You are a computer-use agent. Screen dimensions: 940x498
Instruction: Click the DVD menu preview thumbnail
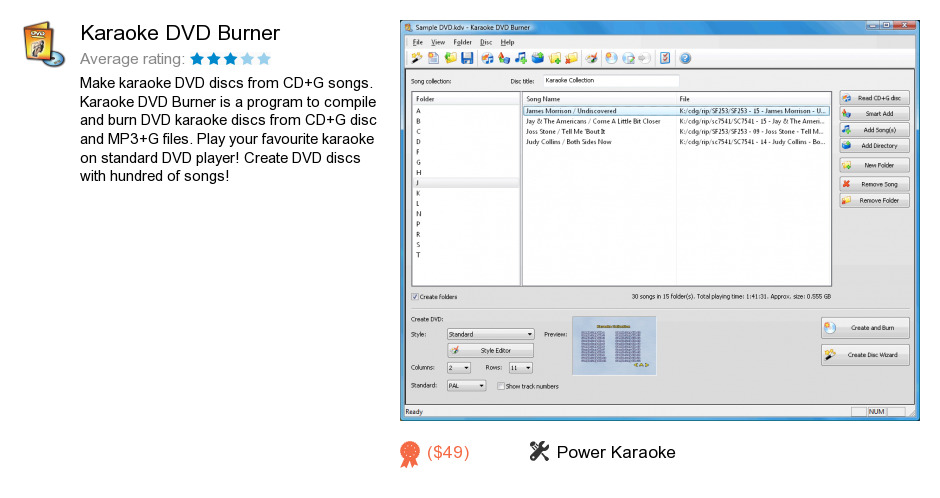614,346
